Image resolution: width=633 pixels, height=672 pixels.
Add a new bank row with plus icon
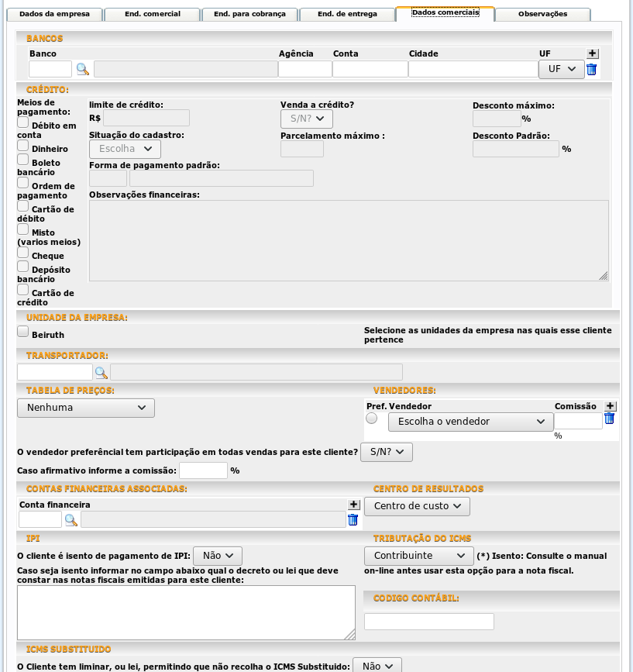(x=593, y=53)
